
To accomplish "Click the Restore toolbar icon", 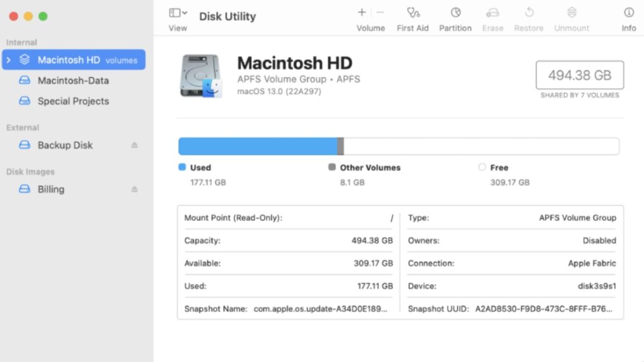I will [529, 13].
